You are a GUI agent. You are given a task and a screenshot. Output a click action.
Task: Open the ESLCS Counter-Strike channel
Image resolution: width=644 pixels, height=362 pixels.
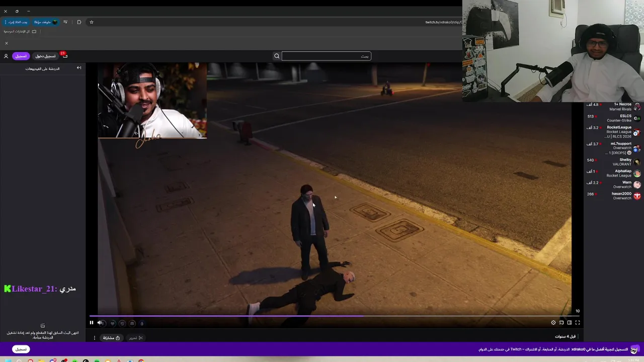(x=613, y=118)
